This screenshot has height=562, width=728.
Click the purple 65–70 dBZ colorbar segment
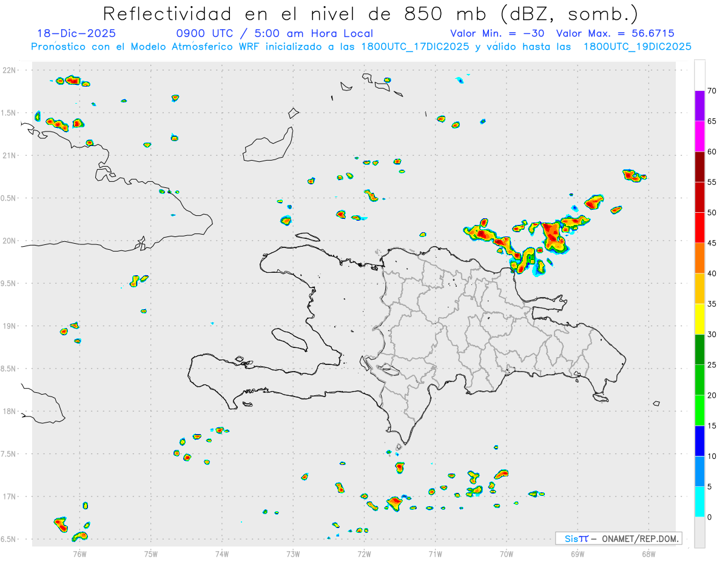699,106
